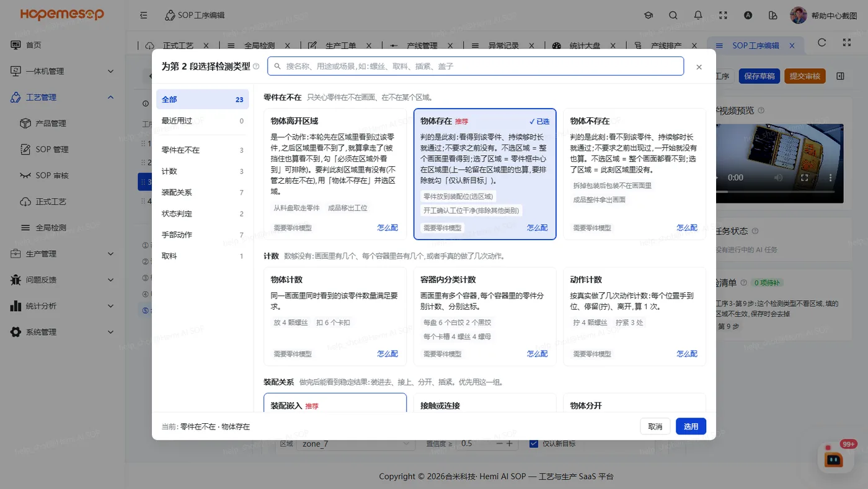Open the zone_7 区域 dropdown

[356, 444]
